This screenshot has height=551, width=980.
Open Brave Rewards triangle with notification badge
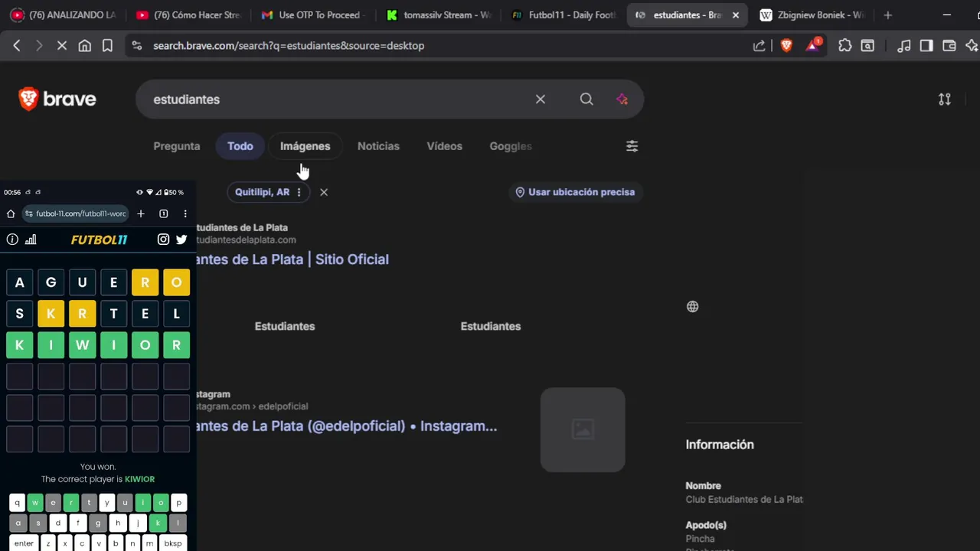[813, 44]
